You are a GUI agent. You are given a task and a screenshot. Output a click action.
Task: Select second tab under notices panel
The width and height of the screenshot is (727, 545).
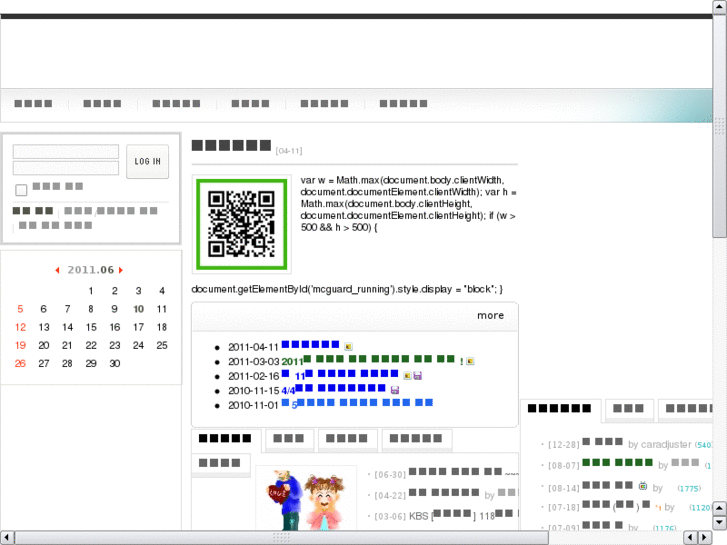point(288,439)
